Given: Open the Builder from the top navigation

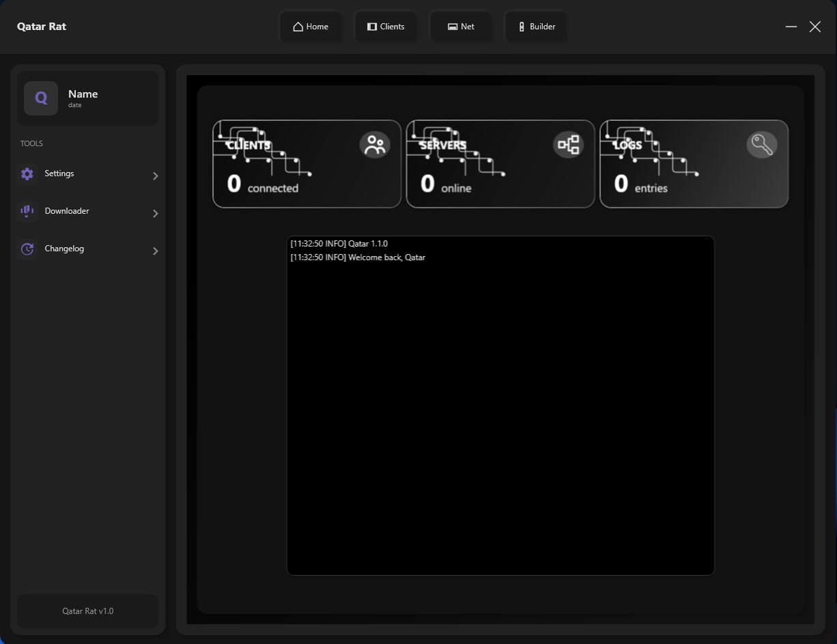Looking at the screenshot, I should [536, 27].
